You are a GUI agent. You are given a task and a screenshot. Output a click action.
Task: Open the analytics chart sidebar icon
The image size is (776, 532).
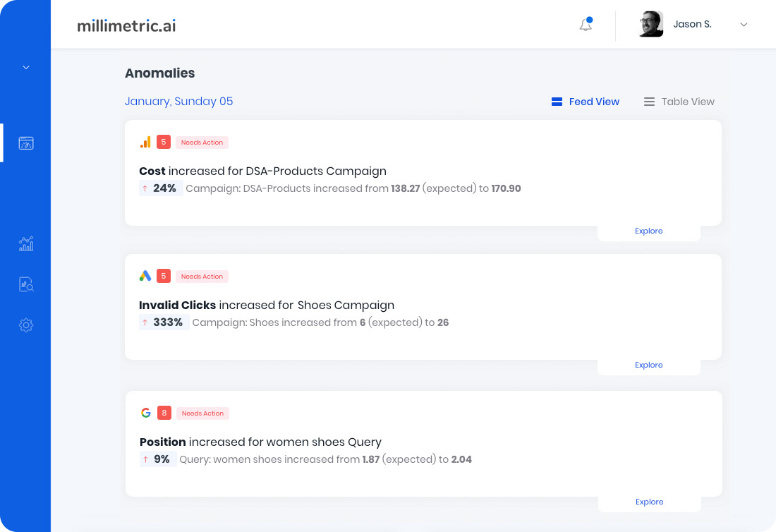tap(26, 244)
